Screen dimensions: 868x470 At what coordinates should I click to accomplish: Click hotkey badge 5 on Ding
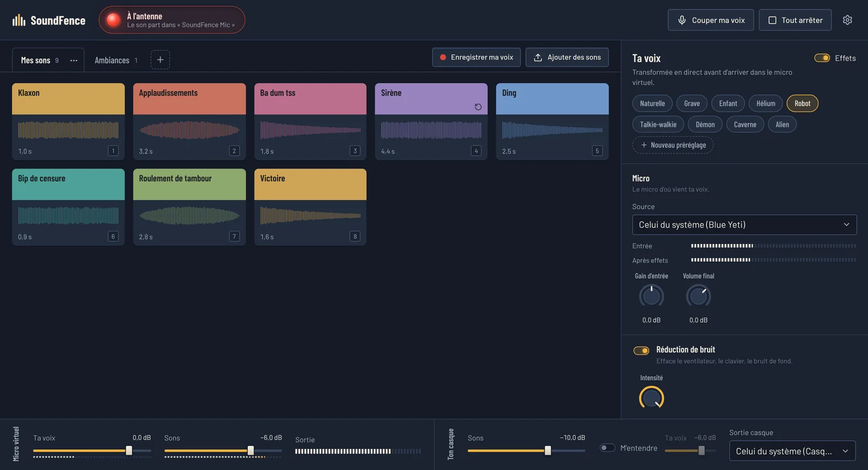click(x=597, y=151)
